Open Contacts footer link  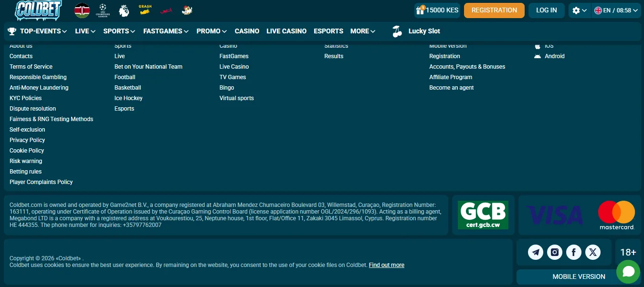pos(21,56)
